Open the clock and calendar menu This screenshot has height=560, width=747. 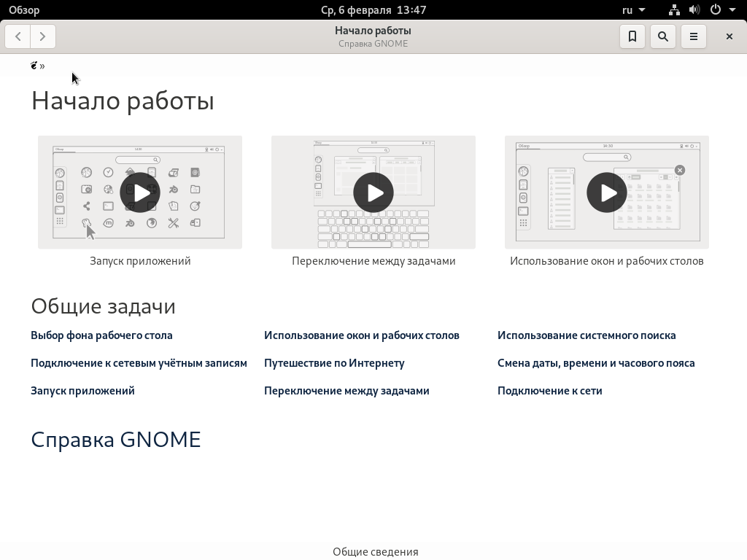tap(373, 10)
